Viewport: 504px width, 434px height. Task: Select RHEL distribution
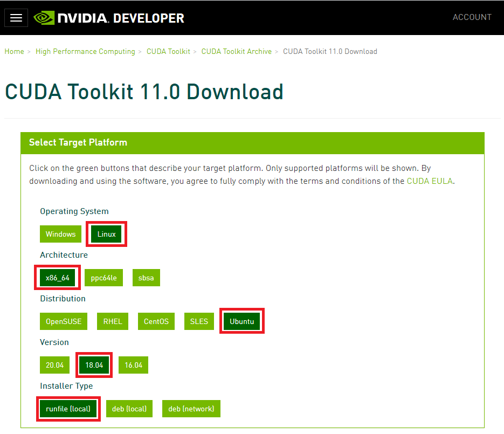pyautogui.click(x=113, y=321)
